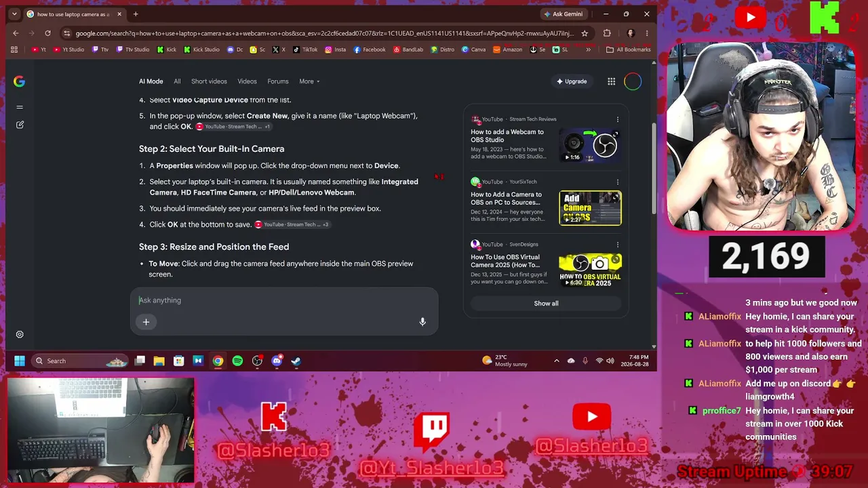Open a new browser tab
Image resolution: width=868 pixels, height=488 pixels.
(x=136, y=14)
